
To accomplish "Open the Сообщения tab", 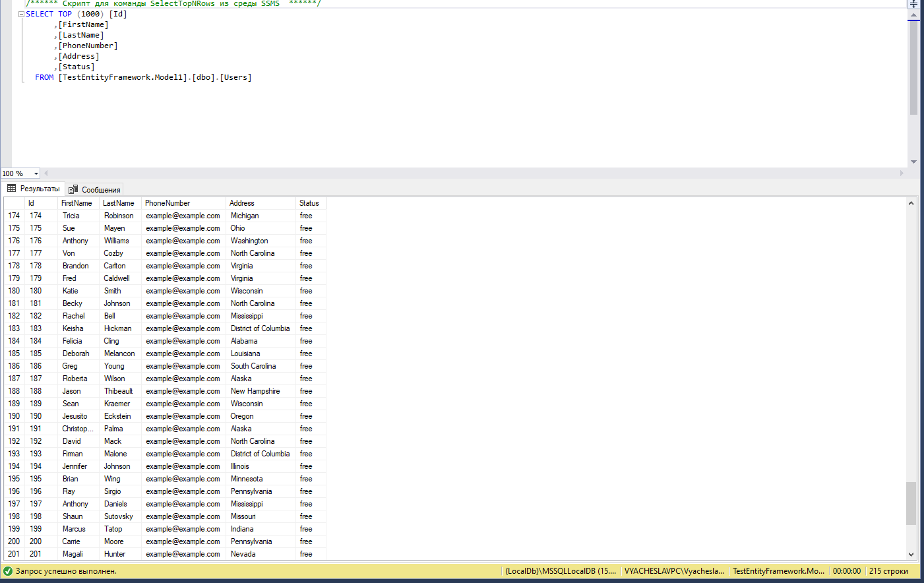I will pyautogui.click(x=94, y=189).
